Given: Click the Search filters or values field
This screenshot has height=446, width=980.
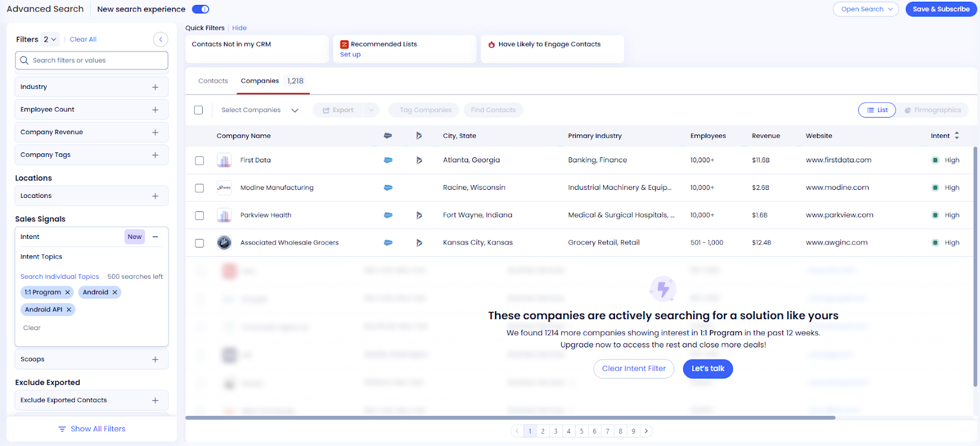Looking at the screenshot, I should point(92,60).
